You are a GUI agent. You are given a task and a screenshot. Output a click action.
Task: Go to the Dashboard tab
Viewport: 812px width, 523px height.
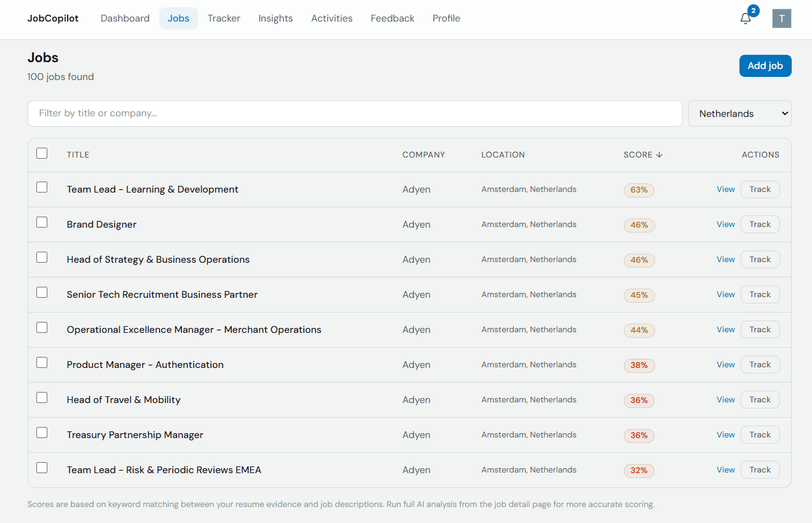click(x=125, y=18)
